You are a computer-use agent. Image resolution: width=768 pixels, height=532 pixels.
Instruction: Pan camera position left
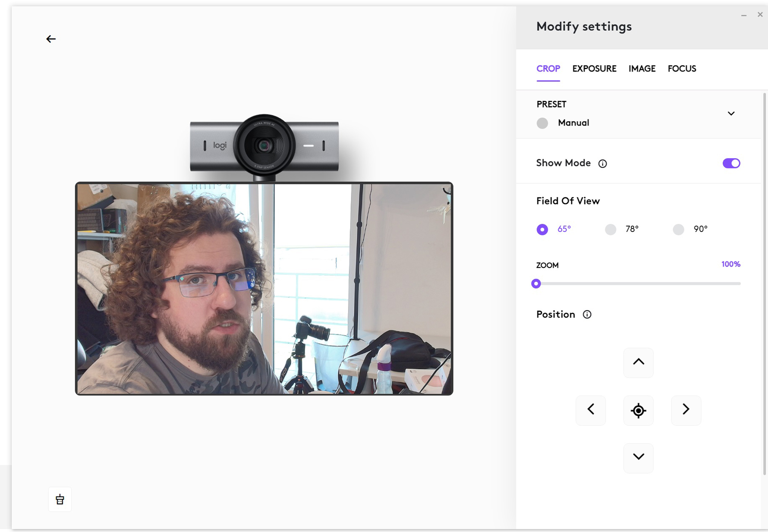point(591,410)
